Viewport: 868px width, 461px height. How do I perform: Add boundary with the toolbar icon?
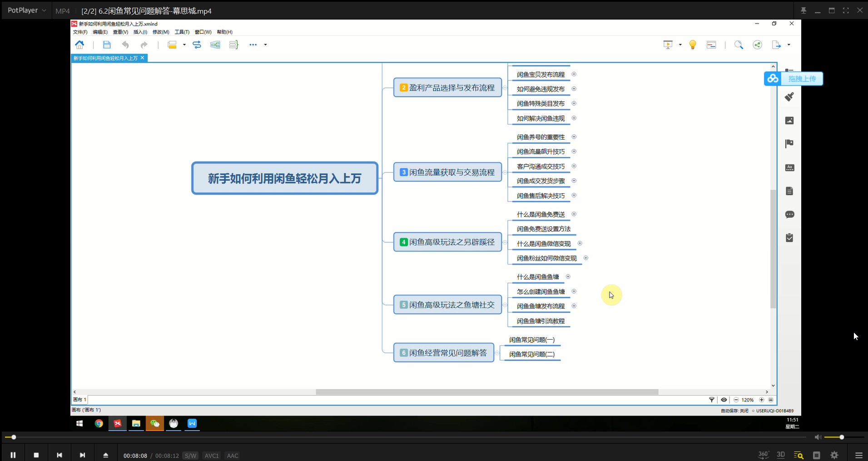pyautogui.click(x=215, y=45)
